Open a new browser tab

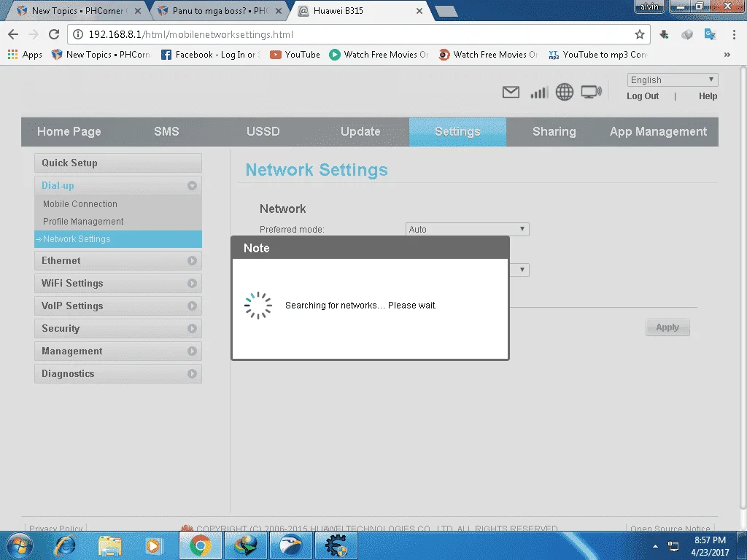point(446,12)
